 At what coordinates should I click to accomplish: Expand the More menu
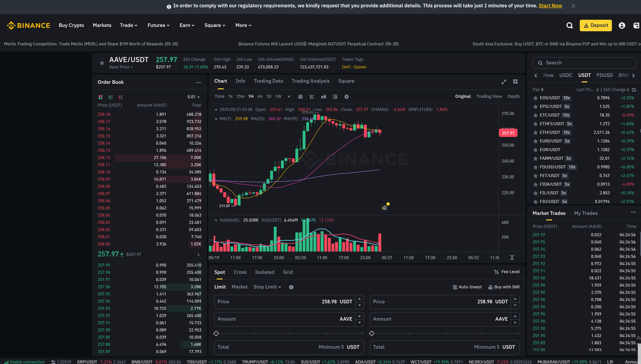pos(243,25)
